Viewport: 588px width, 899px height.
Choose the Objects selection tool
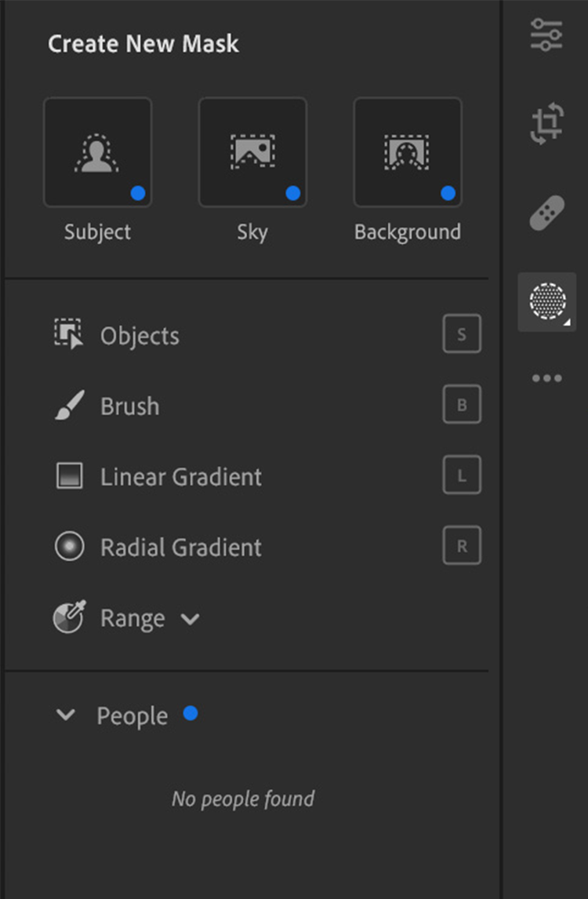[x=140, y=336]
